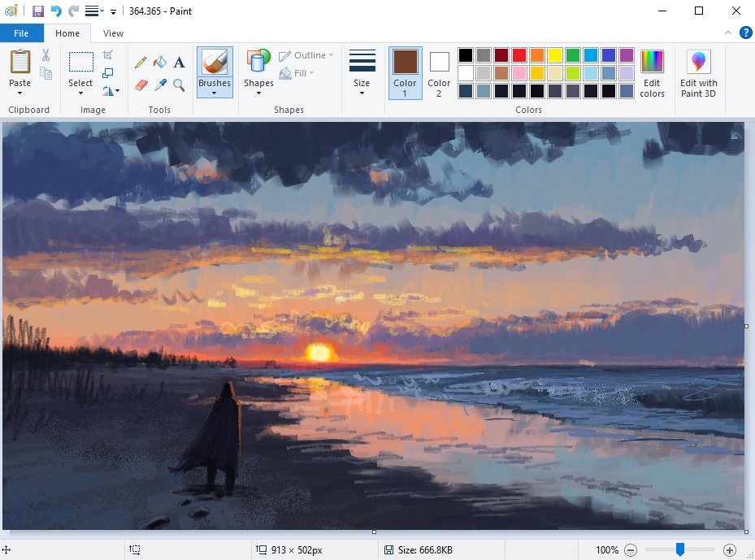Choose the white color swatch

click(466, 73)
